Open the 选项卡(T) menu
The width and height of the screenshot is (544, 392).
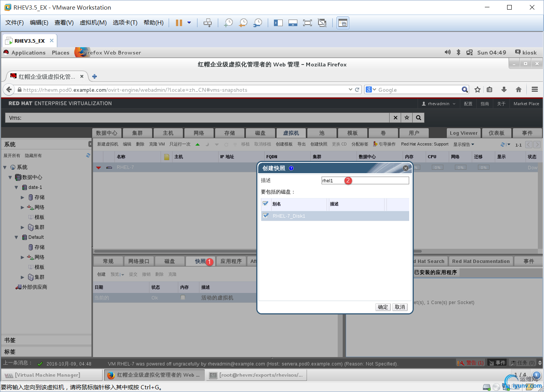(x=125, y=23)
